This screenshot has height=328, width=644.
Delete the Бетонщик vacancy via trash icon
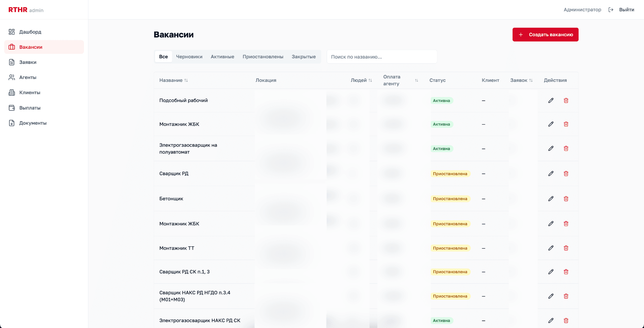click(566, 199)
